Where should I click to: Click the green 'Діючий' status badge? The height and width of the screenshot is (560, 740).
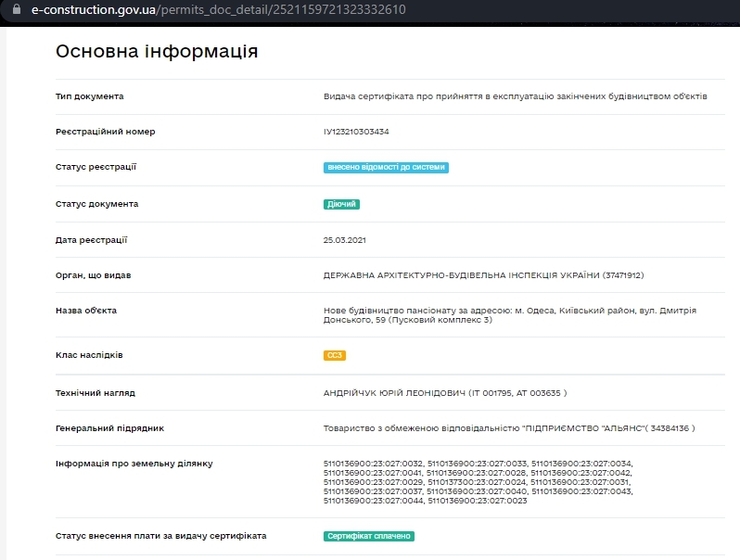341,204
